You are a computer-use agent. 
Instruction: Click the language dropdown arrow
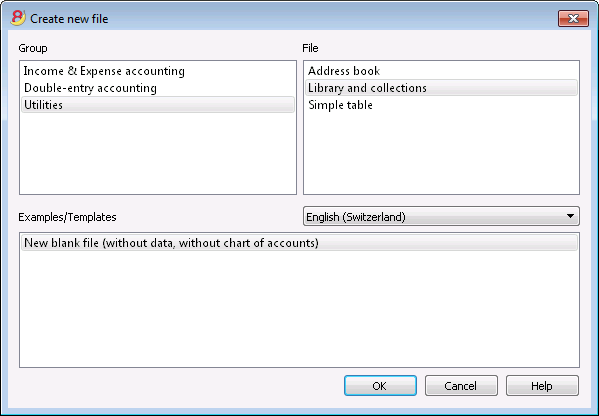click(570, 216)
